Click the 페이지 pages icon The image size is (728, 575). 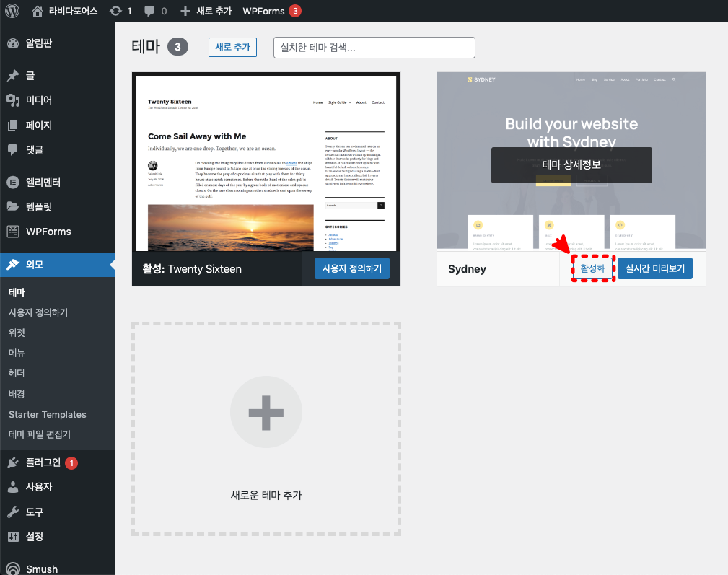13,125
